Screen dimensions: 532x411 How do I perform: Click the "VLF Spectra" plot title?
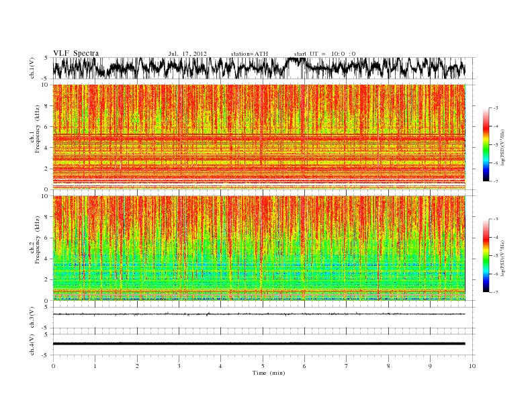point(76,53)
